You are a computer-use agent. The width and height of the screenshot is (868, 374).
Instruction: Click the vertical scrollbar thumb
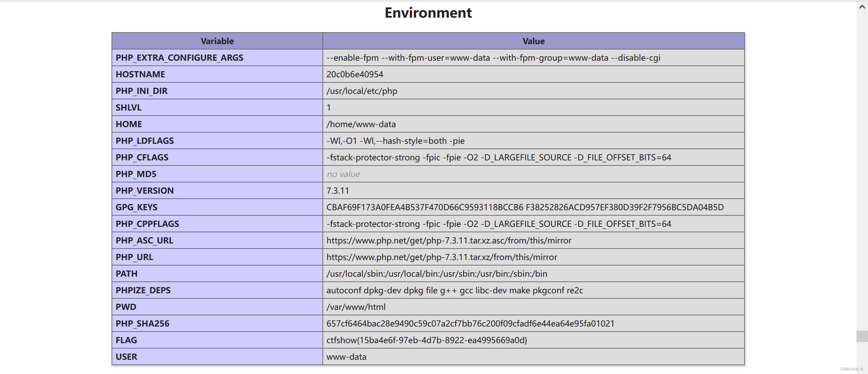[862, 336]
